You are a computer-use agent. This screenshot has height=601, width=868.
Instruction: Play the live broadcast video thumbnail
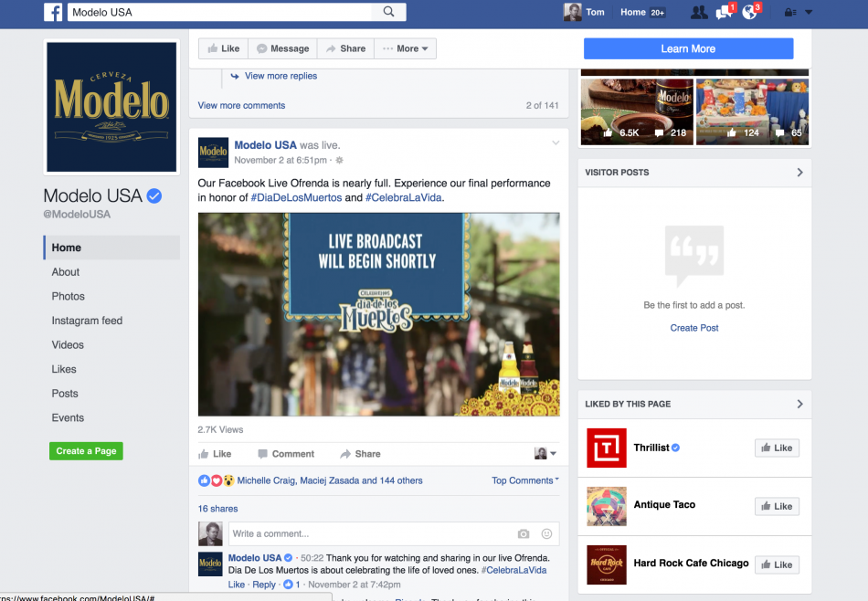coord(378,314)
